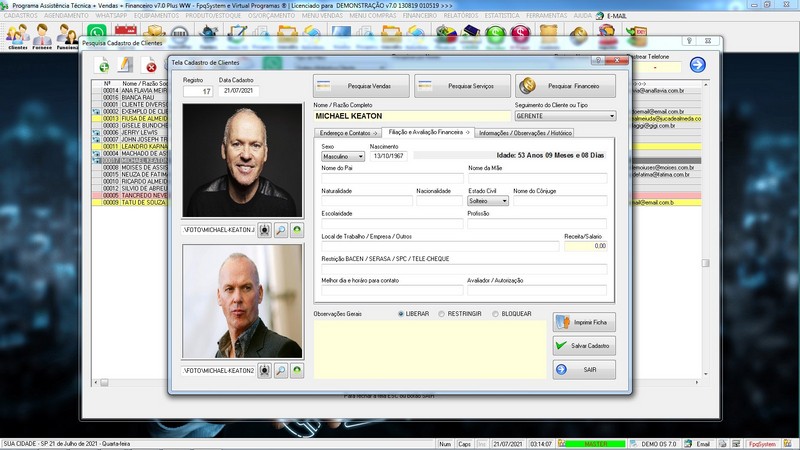Click the Receita/Salario field showing 0,00
This screenshot has height=450, width=800.
586,246
